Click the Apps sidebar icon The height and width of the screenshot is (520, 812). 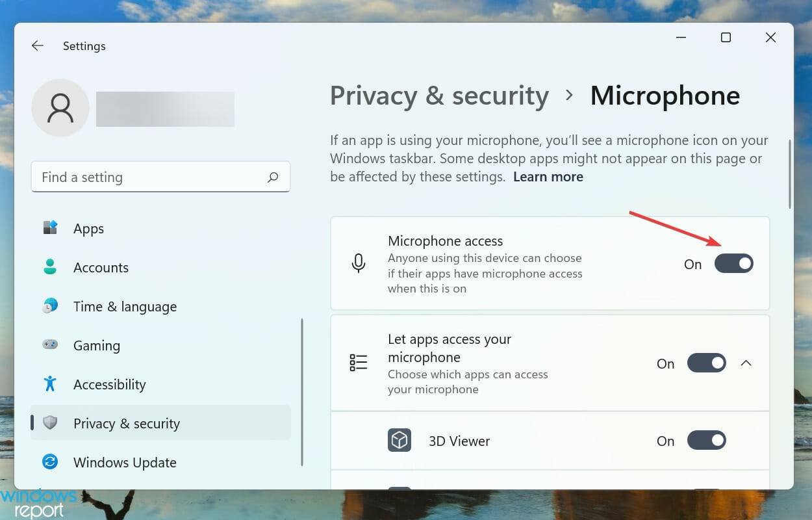pyautogui.click(x=49, y=228)
